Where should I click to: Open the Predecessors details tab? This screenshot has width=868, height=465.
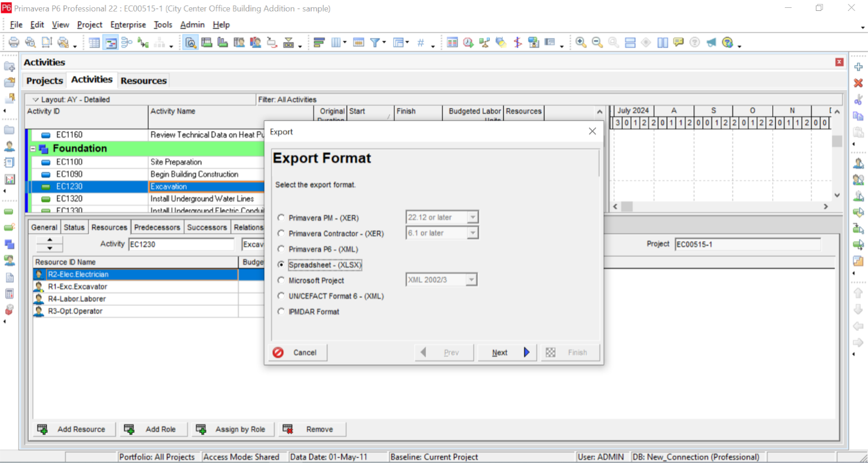[157, 227]
